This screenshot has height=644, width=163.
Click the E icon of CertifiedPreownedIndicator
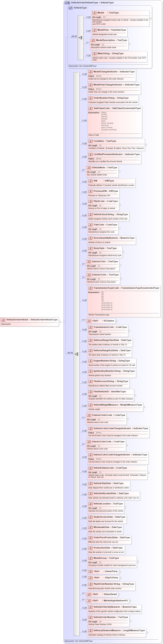pos(90,154)
